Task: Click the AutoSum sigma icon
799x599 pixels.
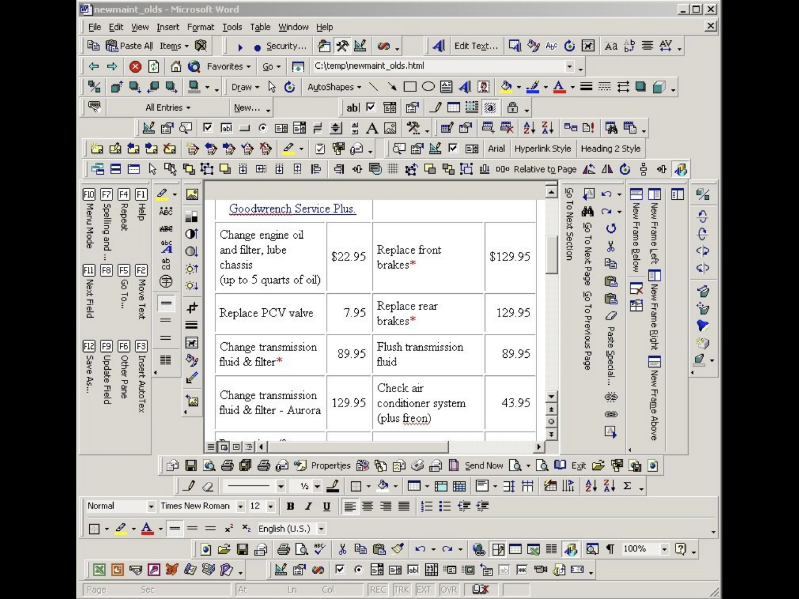Action: (x=627, y=486)
